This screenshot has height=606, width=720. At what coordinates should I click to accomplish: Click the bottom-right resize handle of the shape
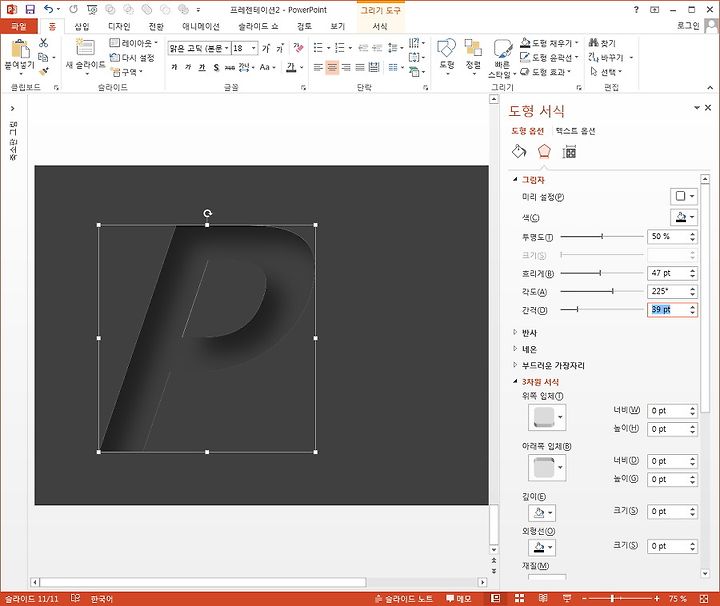[315, 452]
